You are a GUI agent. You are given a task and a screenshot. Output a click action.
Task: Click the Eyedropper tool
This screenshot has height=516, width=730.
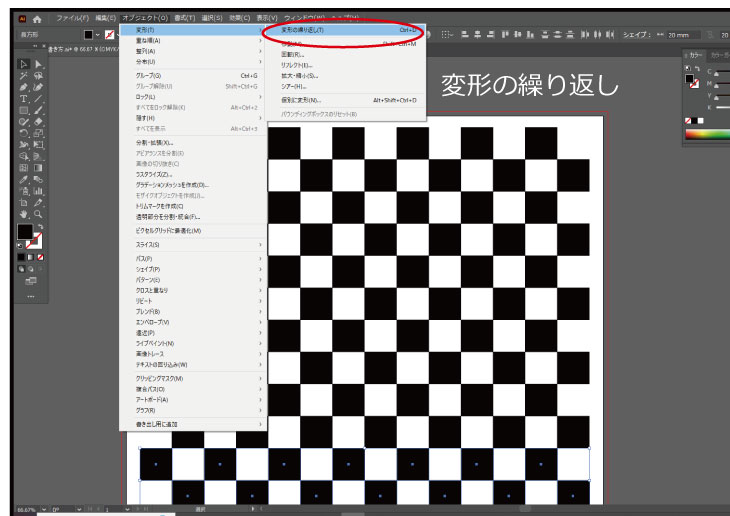click(x=24, y=179)
